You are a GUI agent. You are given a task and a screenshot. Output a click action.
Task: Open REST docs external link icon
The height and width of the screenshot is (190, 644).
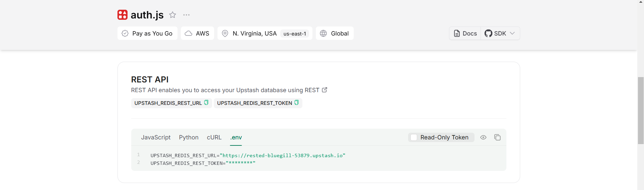coord(325,90)
